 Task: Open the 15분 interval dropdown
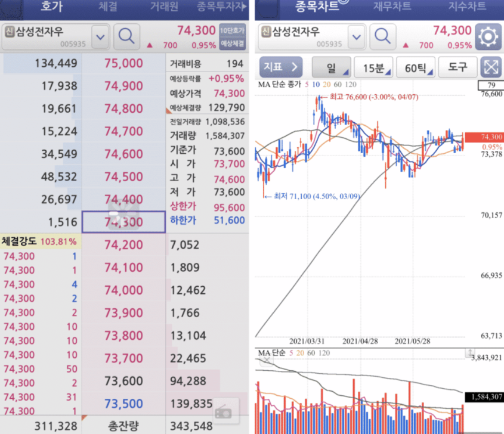[373, 67]
